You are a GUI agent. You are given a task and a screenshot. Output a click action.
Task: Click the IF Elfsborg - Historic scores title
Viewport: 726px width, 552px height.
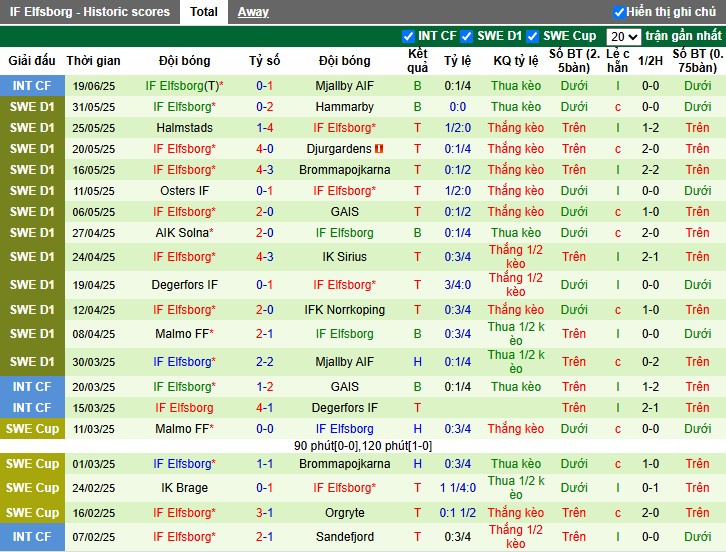[x=89, y=12]
